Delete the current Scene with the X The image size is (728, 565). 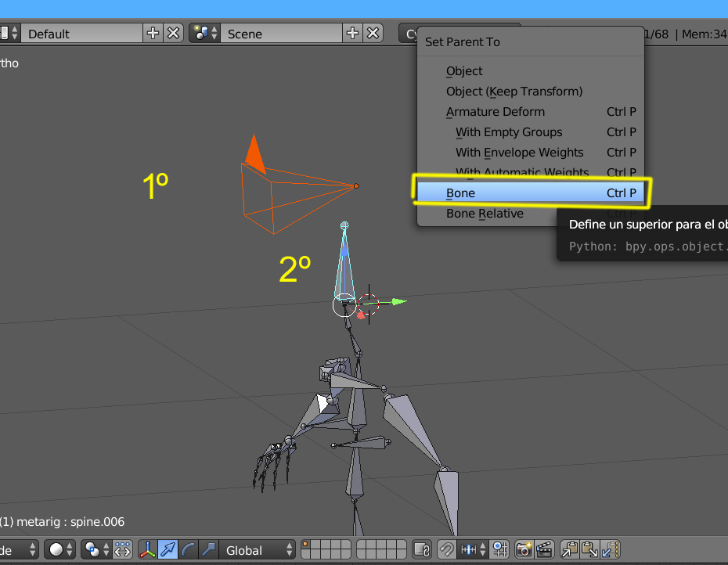[373, 34]
